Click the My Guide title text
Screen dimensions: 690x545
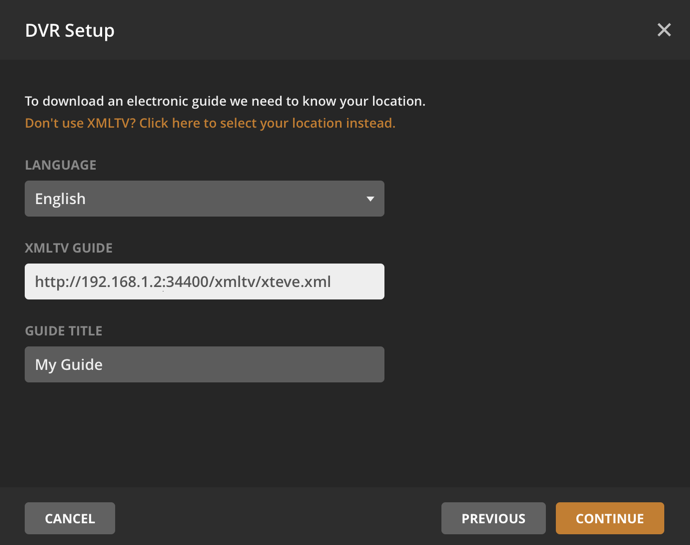pos(69,365)
